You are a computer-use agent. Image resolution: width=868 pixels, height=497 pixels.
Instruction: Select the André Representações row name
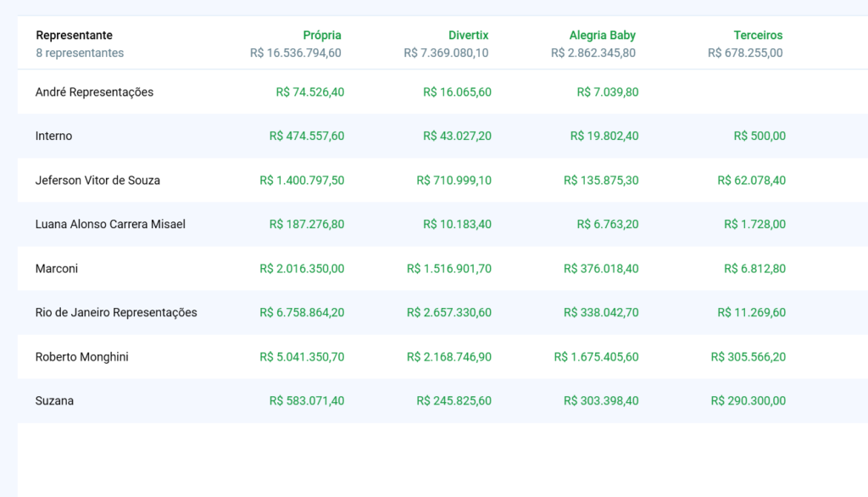pos(95,92)
